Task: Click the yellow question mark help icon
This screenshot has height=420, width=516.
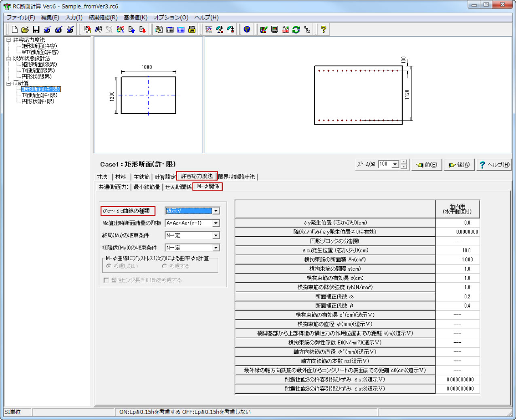Action: [323, 30]
